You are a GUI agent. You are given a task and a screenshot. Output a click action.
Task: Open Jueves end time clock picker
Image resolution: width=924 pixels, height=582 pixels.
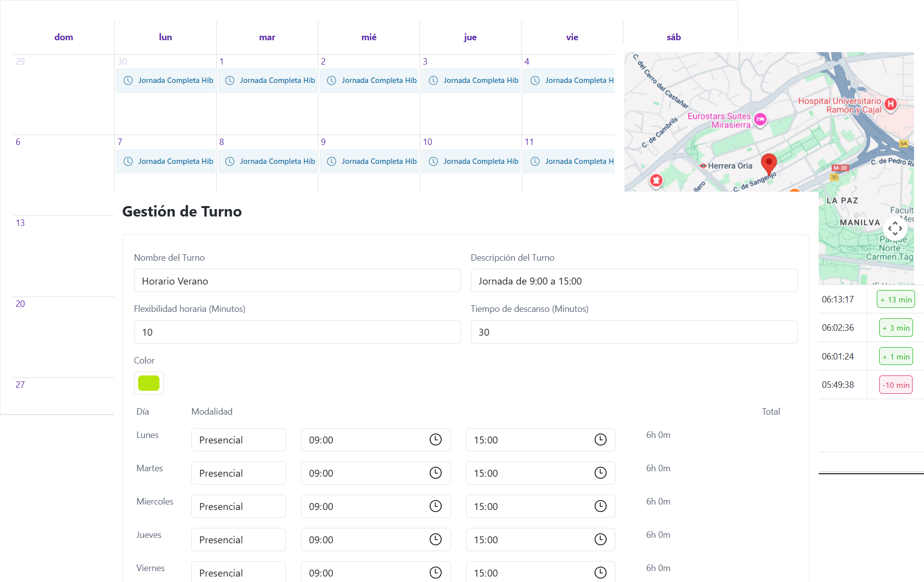pos(601,539)
